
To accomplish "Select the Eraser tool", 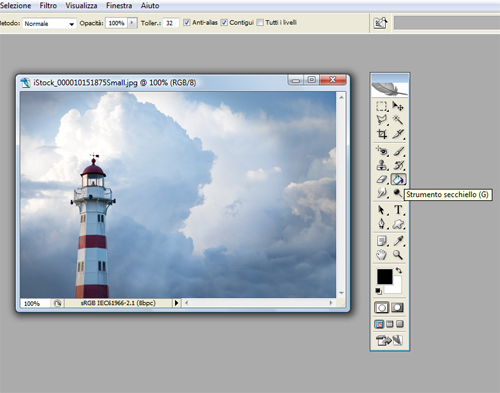I will 382,180.
